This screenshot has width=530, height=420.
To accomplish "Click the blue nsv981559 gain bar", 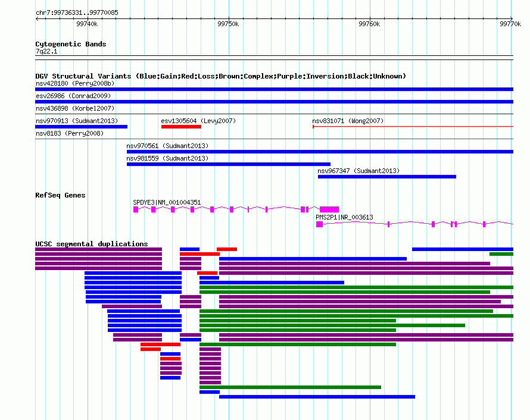I will coord(229,164).
